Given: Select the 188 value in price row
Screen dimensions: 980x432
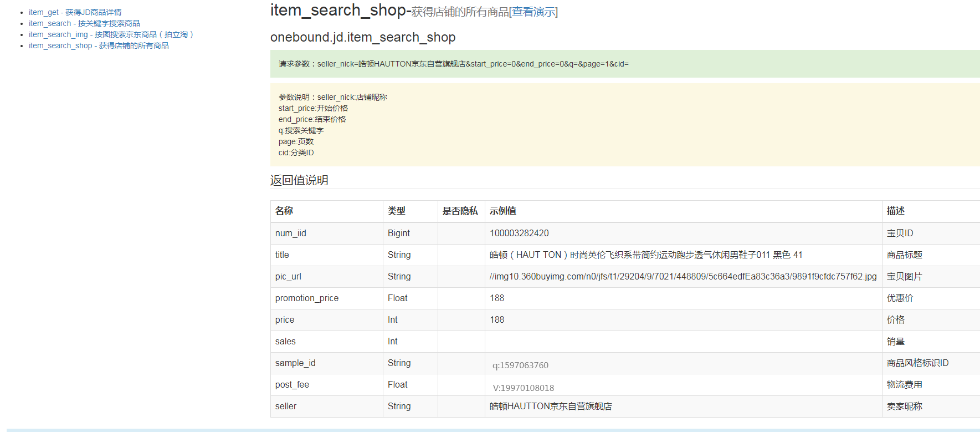Looking at the screenshot, I should coord(497,320).
